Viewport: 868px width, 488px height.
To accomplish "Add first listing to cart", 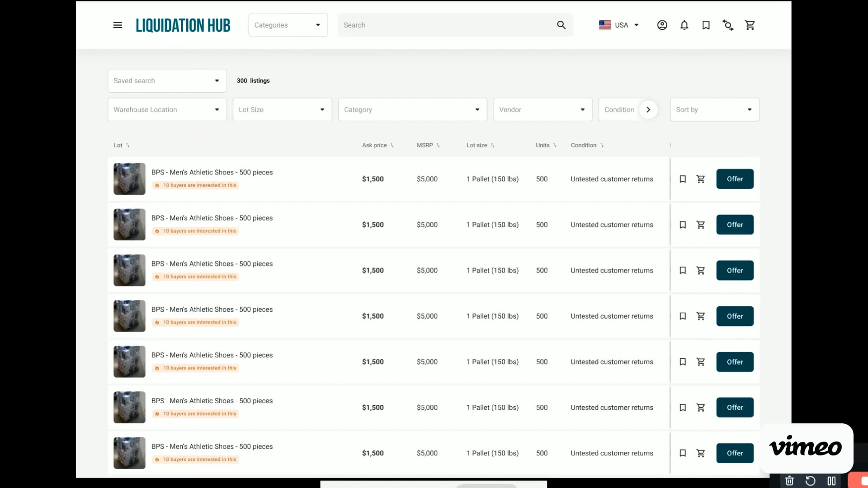I will pyautogui.click(x=701, y=179).
